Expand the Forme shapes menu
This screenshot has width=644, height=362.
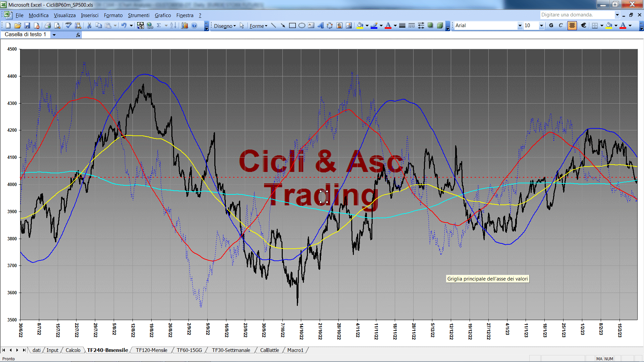pos(258,26)
